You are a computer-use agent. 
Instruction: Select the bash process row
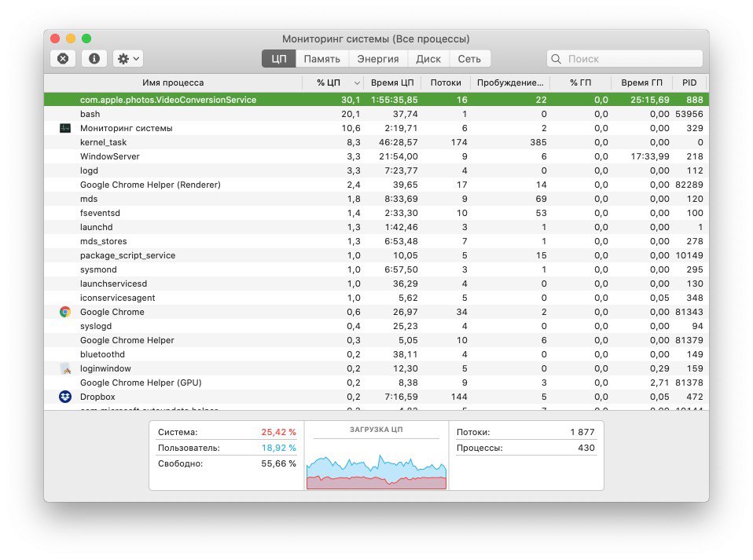click(376, 114)
